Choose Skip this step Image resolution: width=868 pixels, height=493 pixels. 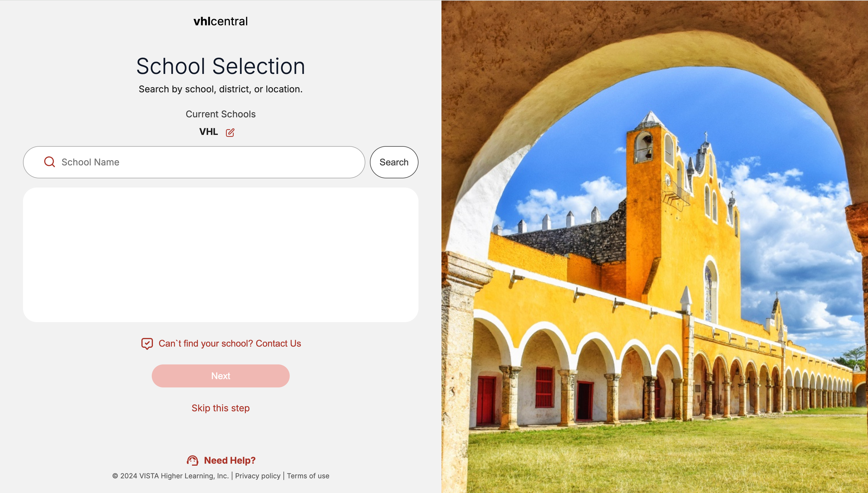click(220, 408)
